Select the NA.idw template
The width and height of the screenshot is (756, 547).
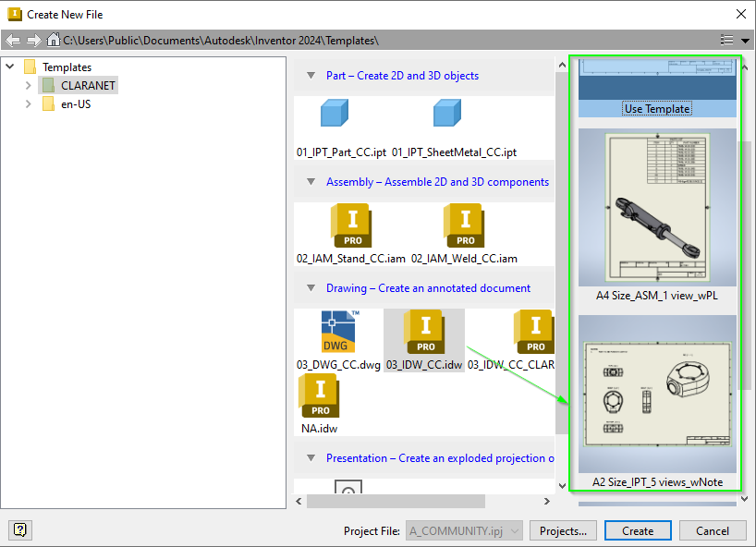tap(319, 403)
